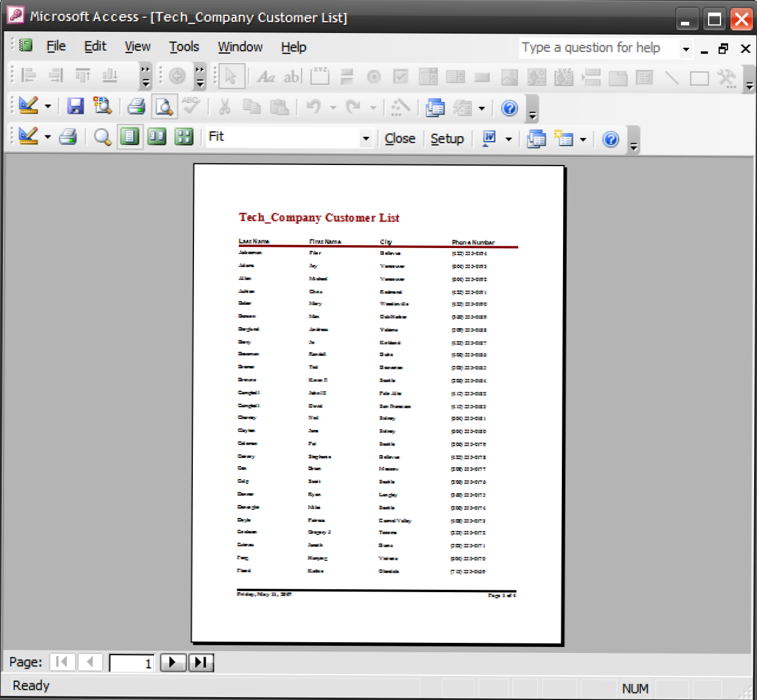This screenshot has width=757, height=700.
Task: Click the ABC Spelling check icon
Action: pyautogui.click(x=190, y=106)
